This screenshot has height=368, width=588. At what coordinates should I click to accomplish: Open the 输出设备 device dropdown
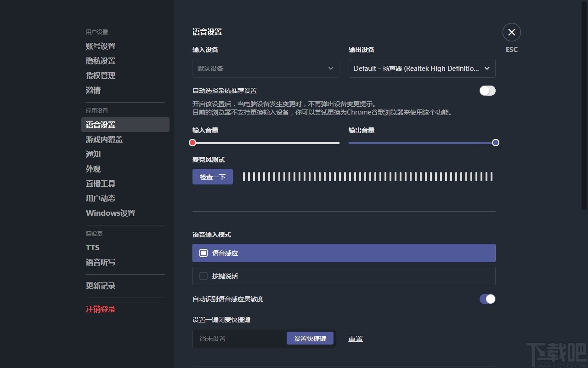click(421, 68)
